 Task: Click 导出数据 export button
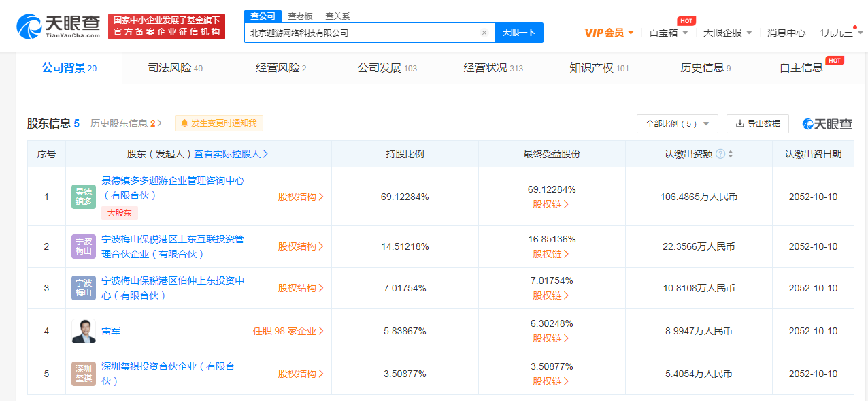click(x=757, y=124)
